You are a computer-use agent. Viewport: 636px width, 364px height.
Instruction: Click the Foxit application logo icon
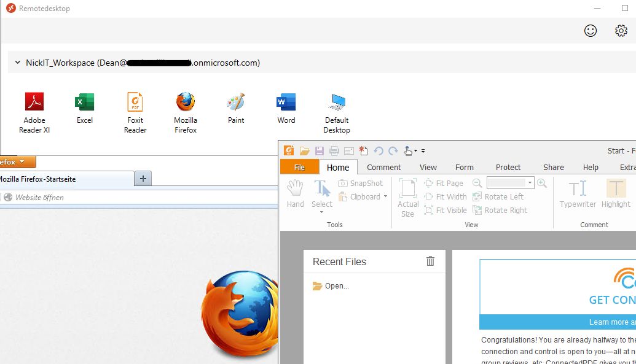click(289, 151)
